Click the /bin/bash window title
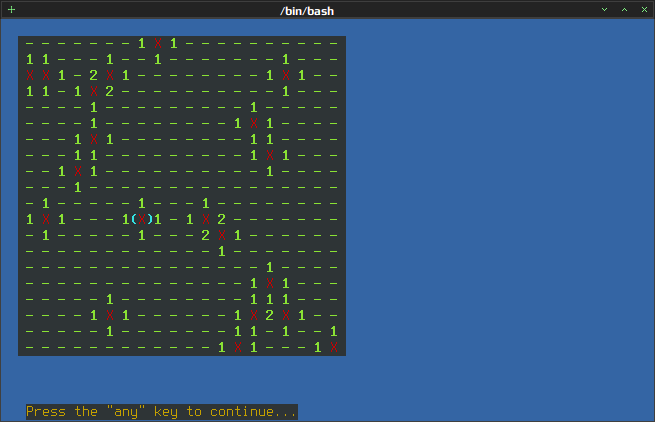This screenshot has width=655, height=422. coord(307,11)
